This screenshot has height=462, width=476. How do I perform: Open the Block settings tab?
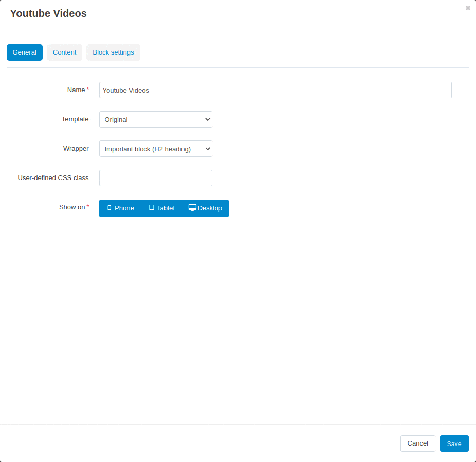pyautogui.click(x=113, y=52)
